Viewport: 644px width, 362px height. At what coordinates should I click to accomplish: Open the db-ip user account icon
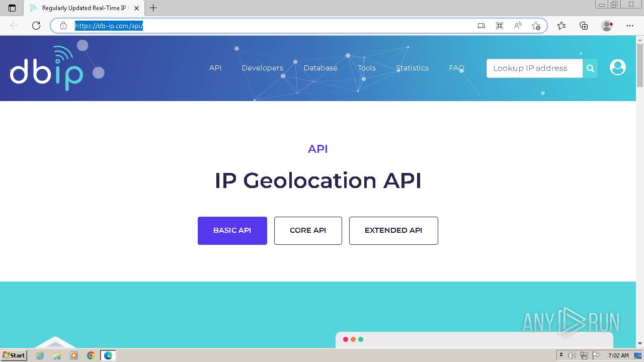pyautogui.click(x=618, y=67)
